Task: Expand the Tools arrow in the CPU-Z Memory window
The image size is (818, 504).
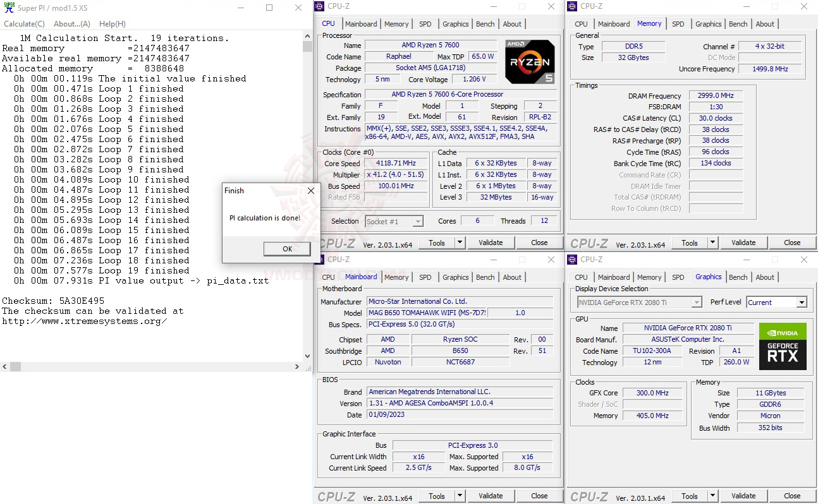Action: 712,243
